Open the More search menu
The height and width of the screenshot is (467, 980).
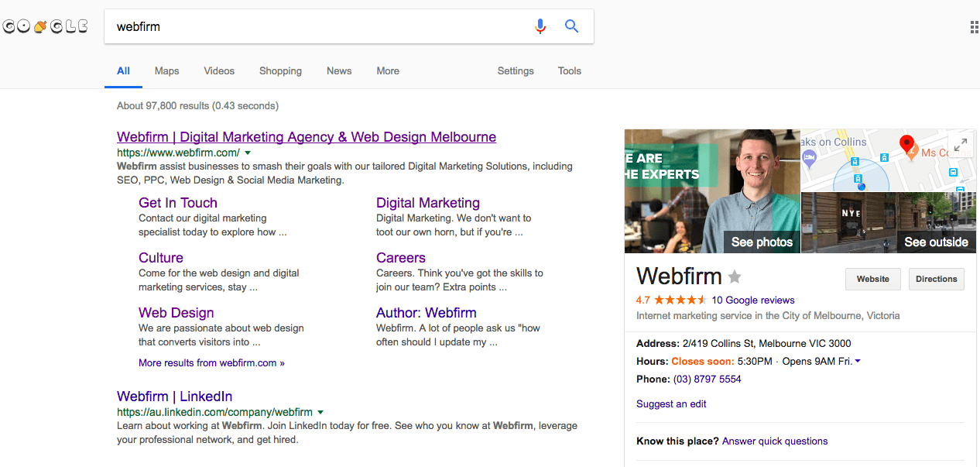click(388, 70)
